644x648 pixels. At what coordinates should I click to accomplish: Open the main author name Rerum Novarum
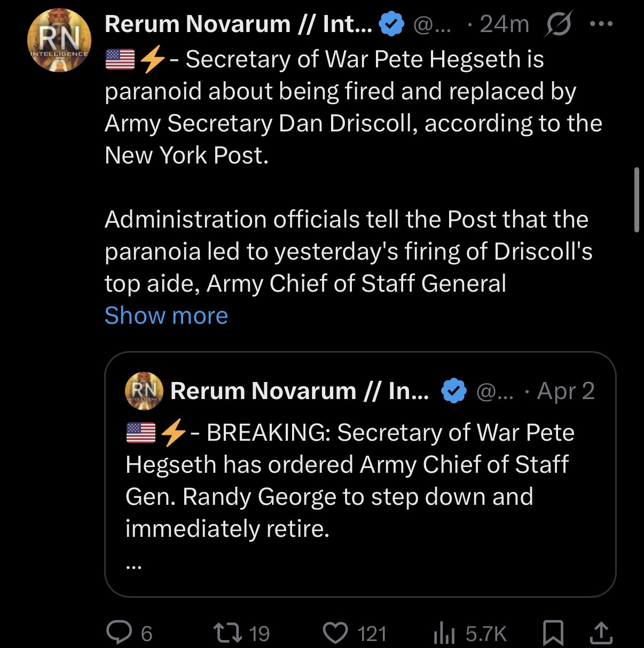238,24
